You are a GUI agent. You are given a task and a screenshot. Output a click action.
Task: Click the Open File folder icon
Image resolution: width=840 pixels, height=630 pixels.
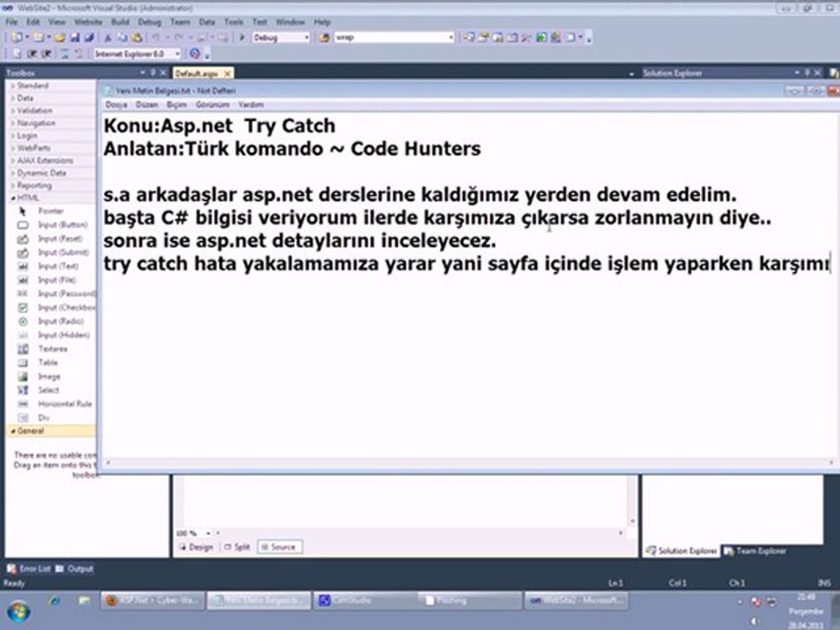[59, 38]
